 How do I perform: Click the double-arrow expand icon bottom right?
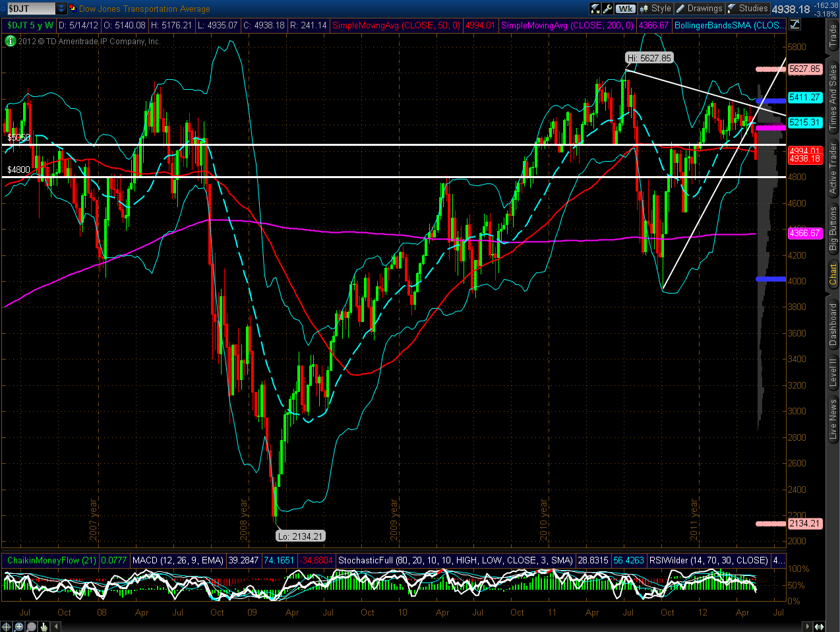(820, 626)
